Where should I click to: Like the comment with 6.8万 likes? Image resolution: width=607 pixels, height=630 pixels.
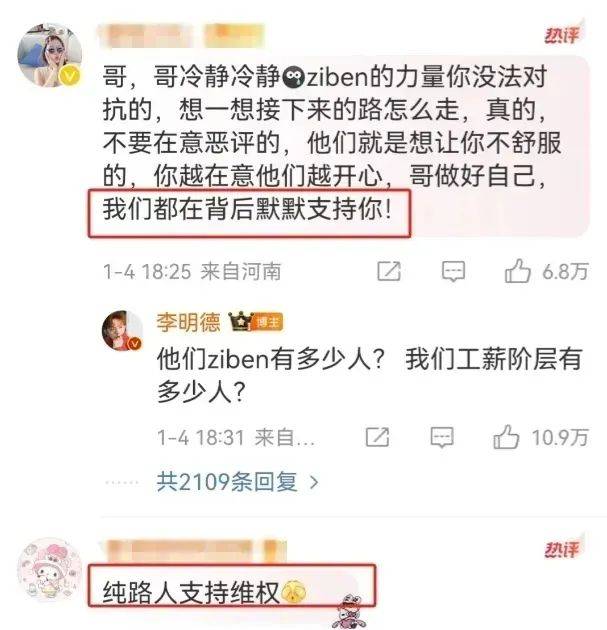pos(517,270)
